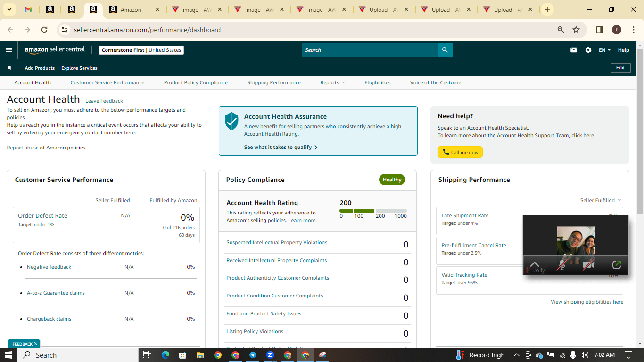The width and height of the screenshot is (644, 362).
Task: Click the Call me now button
Action: (460, 152)
